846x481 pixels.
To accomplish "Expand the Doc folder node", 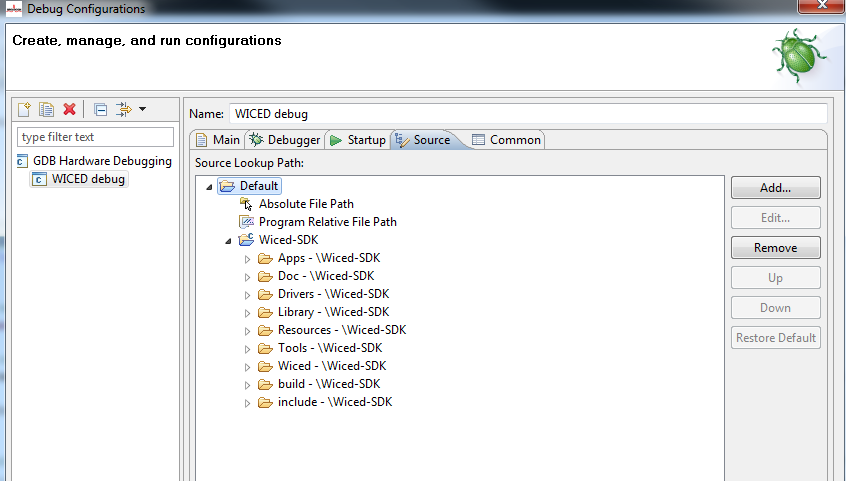I will coord(247,277).
